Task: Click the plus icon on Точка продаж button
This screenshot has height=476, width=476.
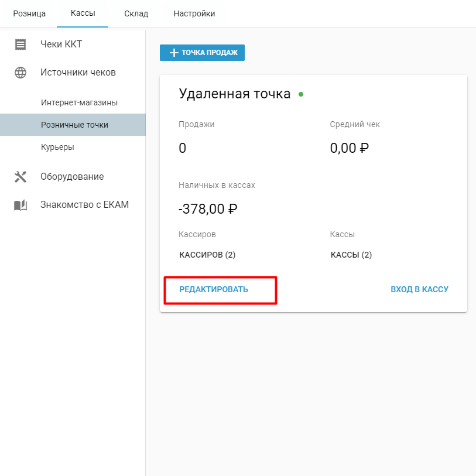Action: 174,53
